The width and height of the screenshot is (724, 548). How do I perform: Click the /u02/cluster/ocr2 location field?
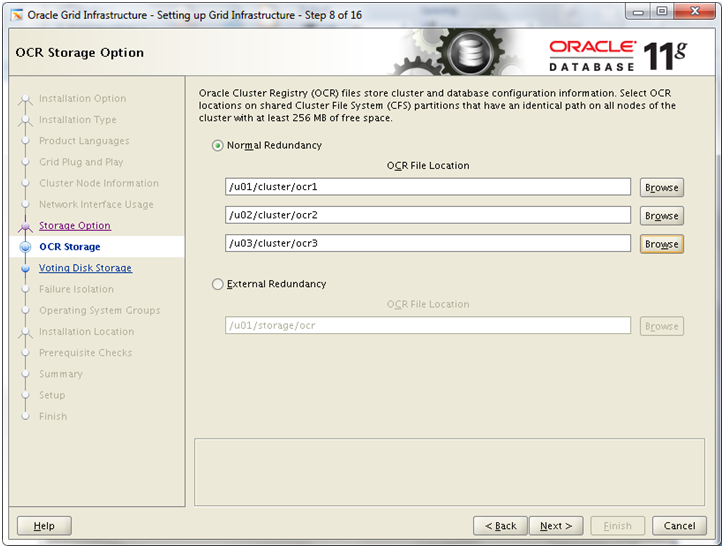click(x=428, y=215)
